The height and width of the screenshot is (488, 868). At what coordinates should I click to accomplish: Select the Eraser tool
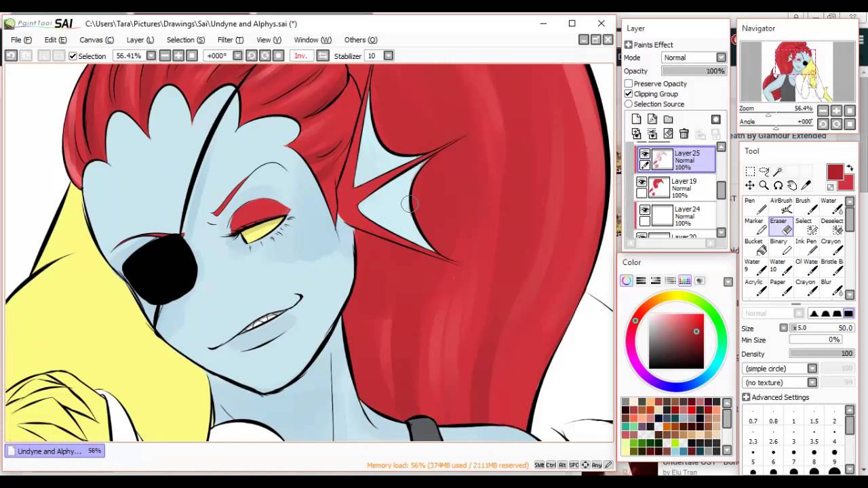781,226
